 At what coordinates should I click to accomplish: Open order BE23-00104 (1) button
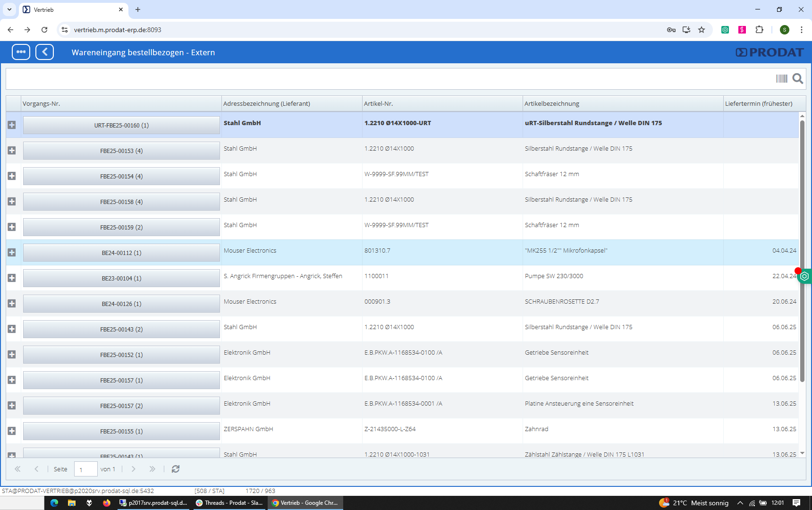pos(121,279)
